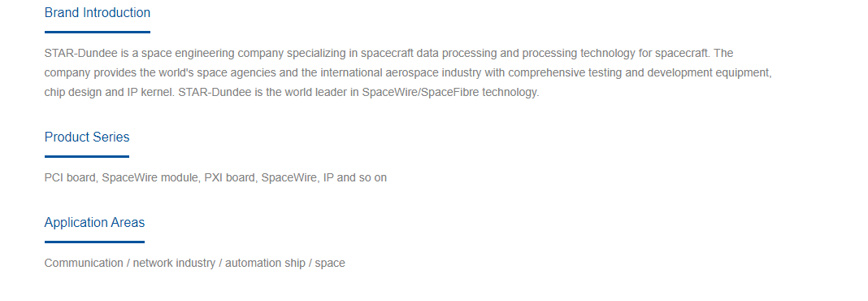This screenshot has height=301, width=868.
Task: Click the word "Communication" in application areas
Action: tap(84, 264)
